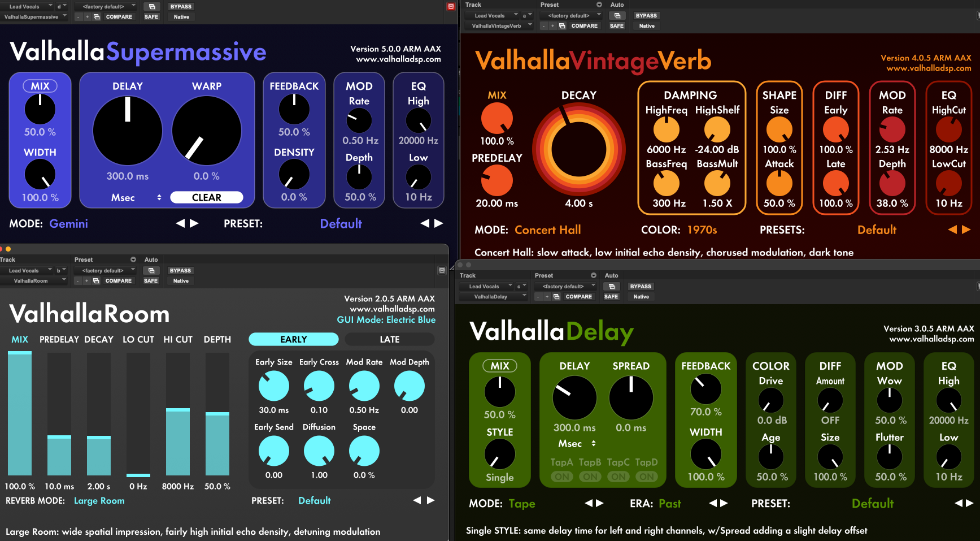Click next ERA arrow in ValhallaDelay
The height and width of the screenshot is (541, 980).
pos(724,503)
